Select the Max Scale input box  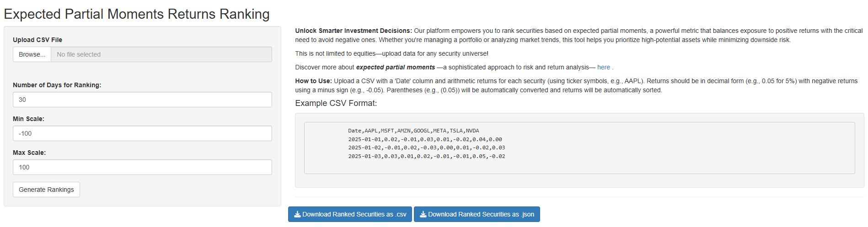click(x=142, y=167)
